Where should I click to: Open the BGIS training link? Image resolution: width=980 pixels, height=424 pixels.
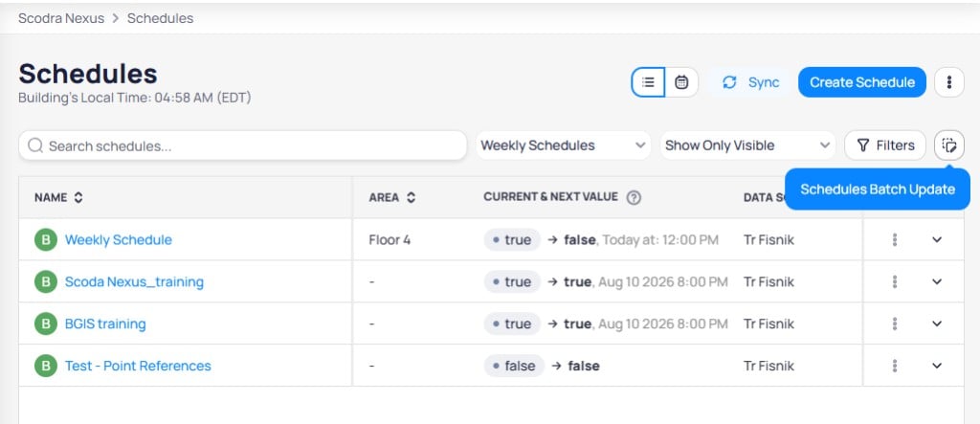click(x=105, y=324)
